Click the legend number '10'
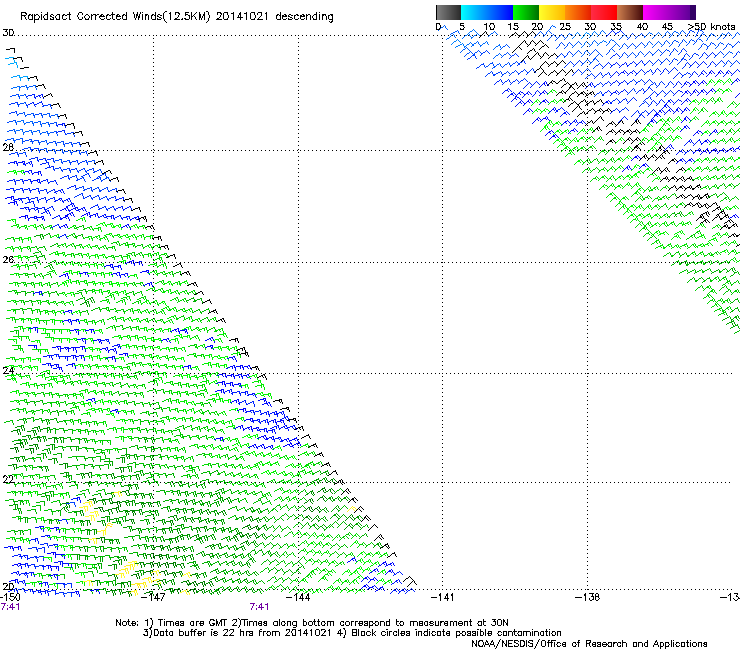This screenshot has width=740, height=650. (x=489, y=26)
